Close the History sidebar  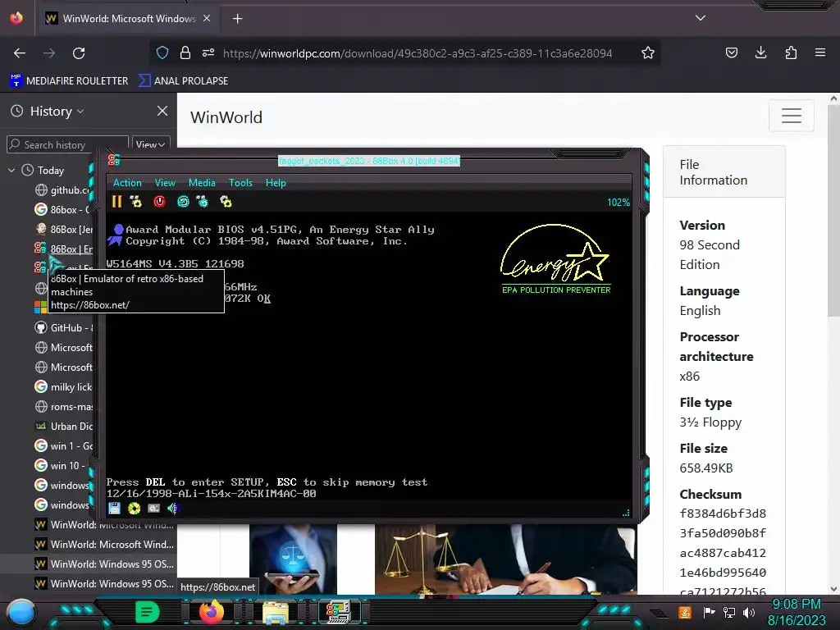pyautogui.click(x=162, y=111)
